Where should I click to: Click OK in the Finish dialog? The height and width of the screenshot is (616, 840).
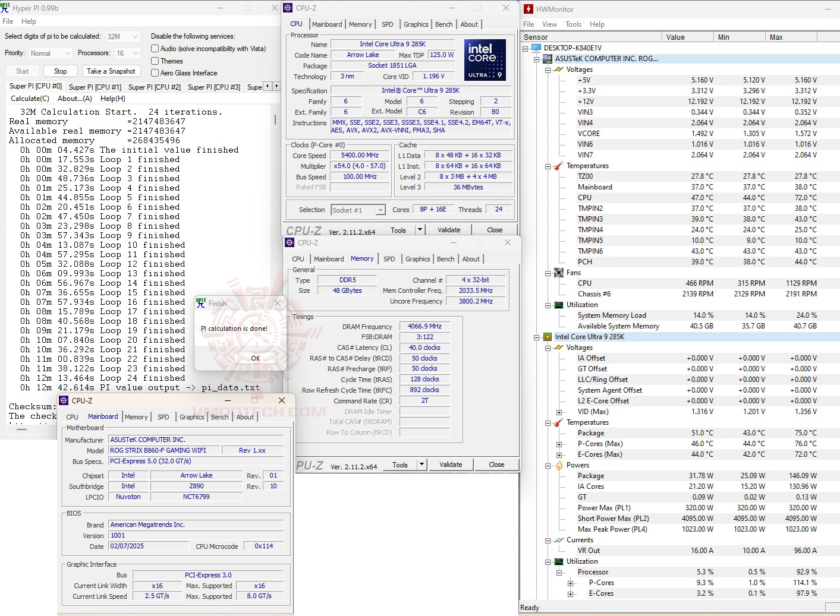click(x=256, y=358)
